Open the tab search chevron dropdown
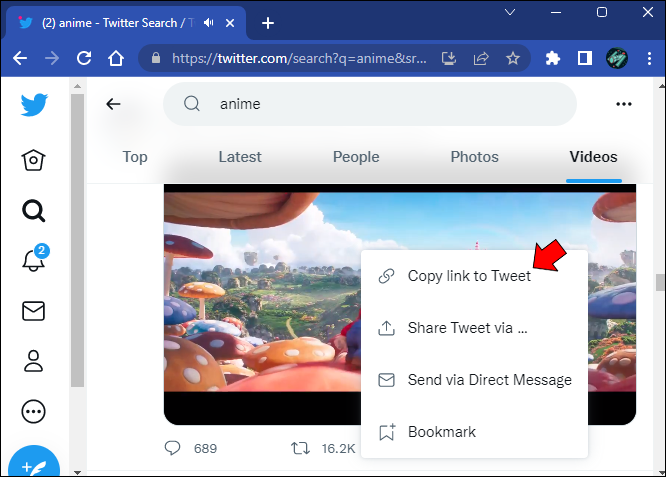Image resolution: width=666 pixels, height=477 pixels. tap(510, 12)
